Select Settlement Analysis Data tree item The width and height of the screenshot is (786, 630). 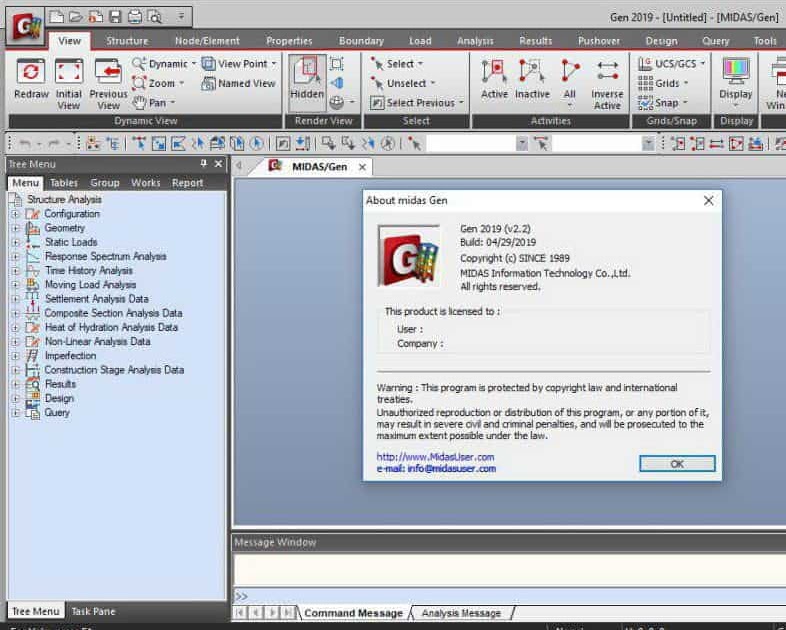pyautogui.click(x=97, y=299)
